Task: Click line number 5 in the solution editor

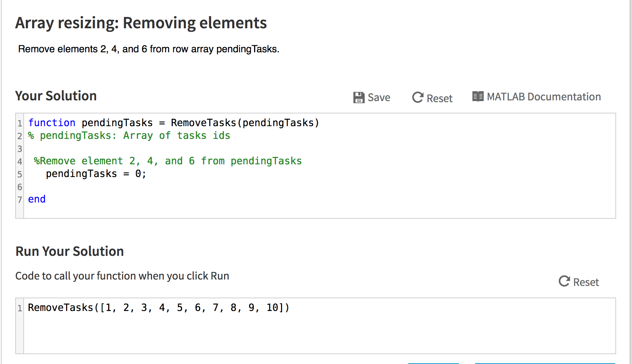Action: click(19, 174)
